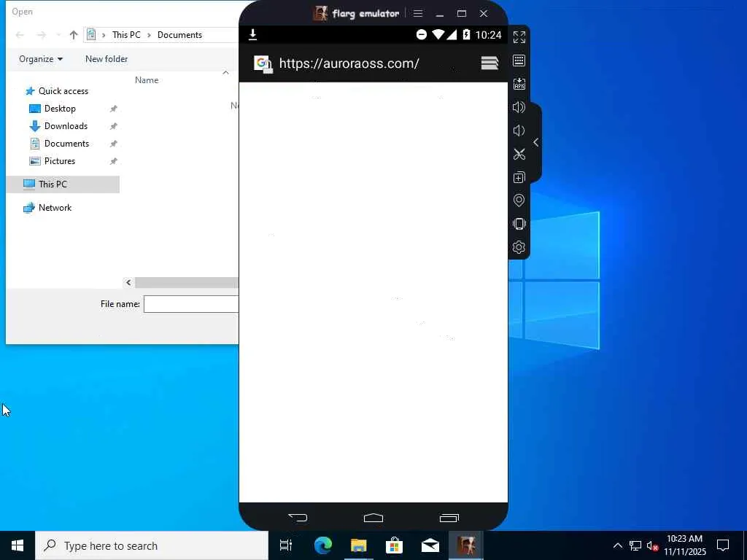Open Mail app from taskbar

pyautogui.click(x=430, y=545)
